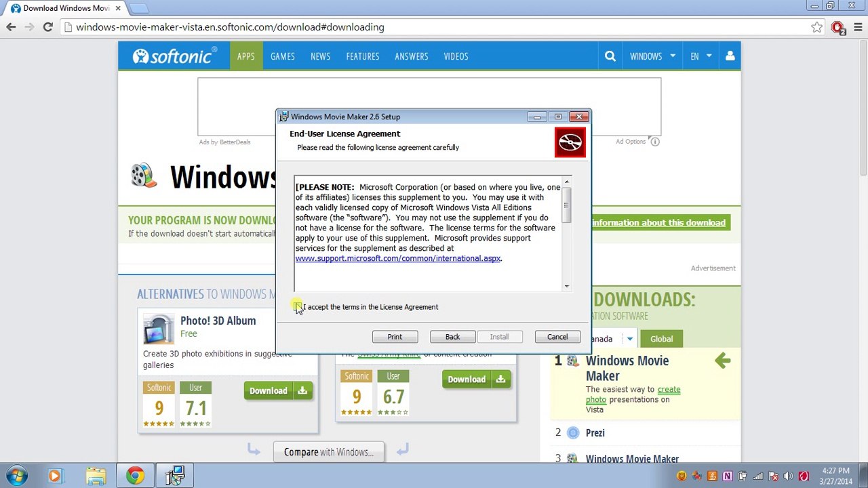Open Windows Explorer from the taskbar
The width and height of the screenshot is (868, 488).
pos(96,476)
